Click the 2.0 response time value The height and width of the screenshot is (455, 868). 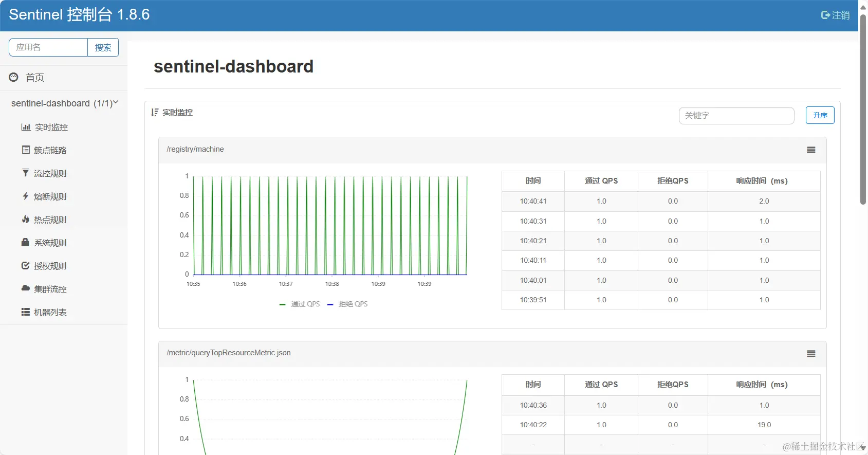[764, 201]
